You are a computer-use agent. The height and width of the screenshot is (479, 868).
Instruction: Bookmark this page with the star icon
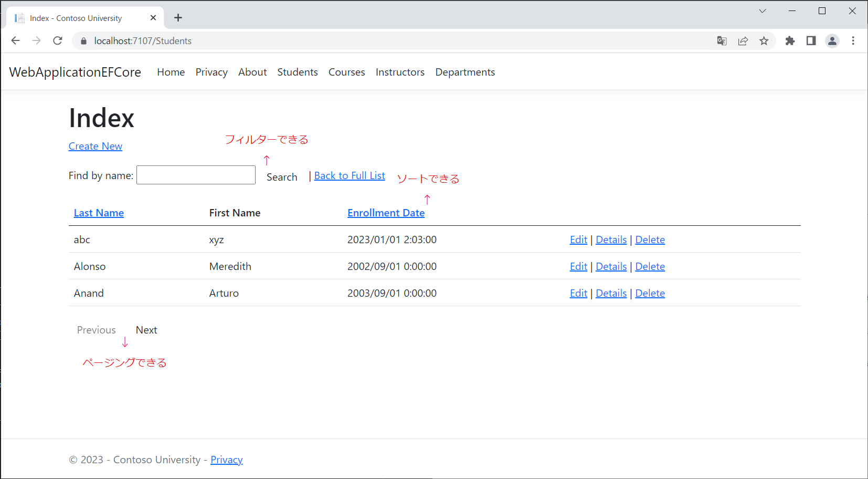click(764, 41)
